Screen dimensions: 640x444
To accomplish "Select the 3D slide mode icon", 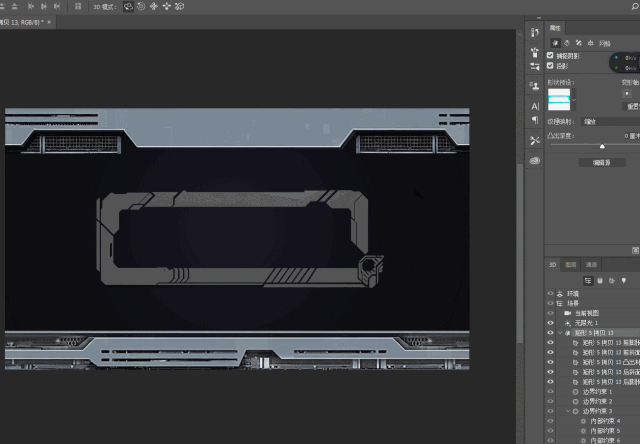I will pyautogui.click(x=166, y=6).
